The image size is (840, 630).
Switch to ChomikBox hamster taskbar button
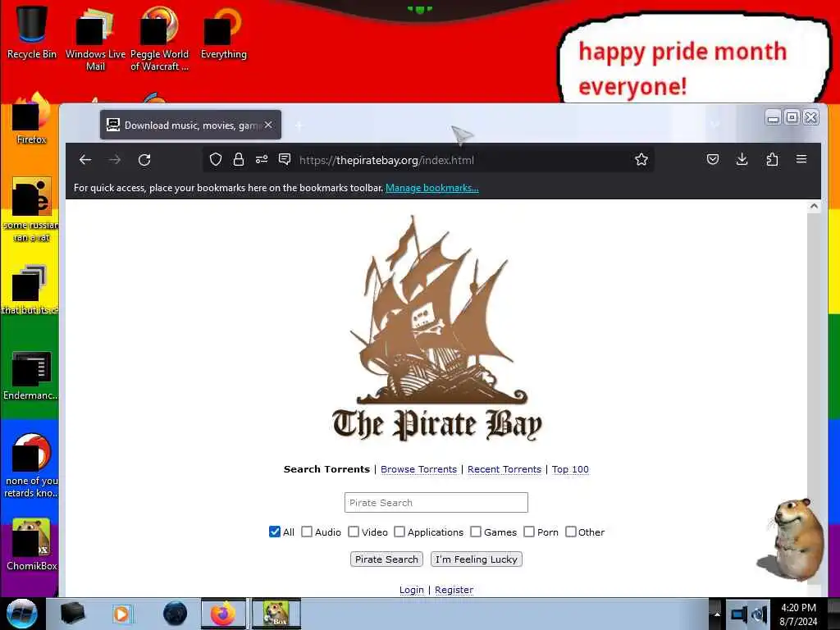coord(276,614)
